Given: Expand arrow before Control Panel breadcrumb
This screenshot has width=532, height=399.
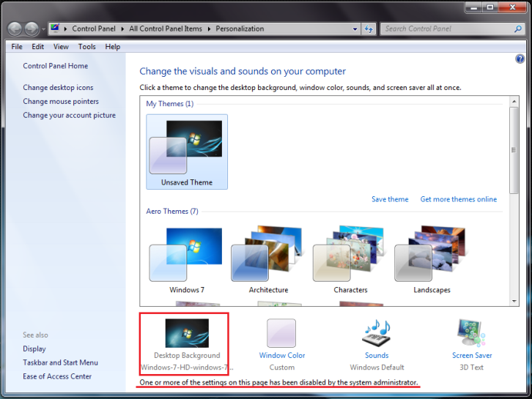Looking at the screenshot, I should coord(65,29).
